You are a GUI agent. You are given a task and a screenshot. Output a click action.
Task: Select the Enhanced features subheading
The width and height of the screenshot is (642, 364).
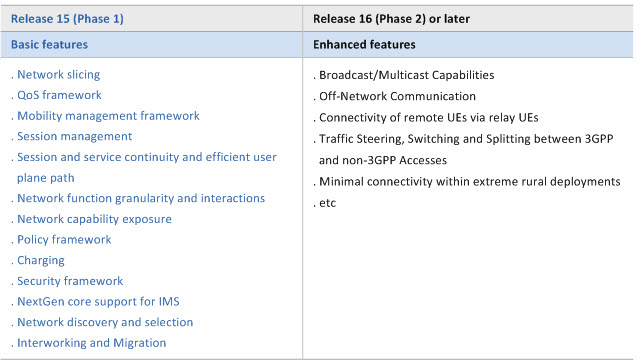point(364,45)
